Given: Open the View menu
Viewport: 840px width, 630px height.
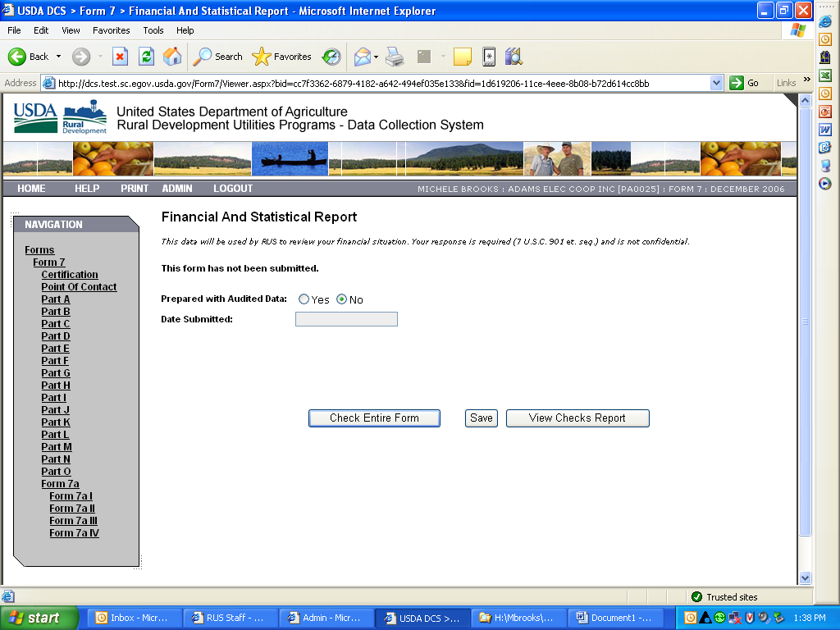Looking at the screenshot, I should click(x=71, y=30).
